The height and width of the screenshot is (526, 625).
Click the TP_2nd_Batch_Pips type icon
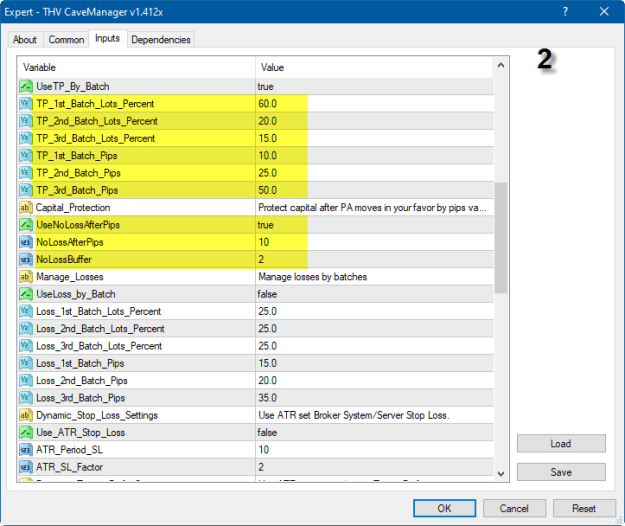(26, 173)
